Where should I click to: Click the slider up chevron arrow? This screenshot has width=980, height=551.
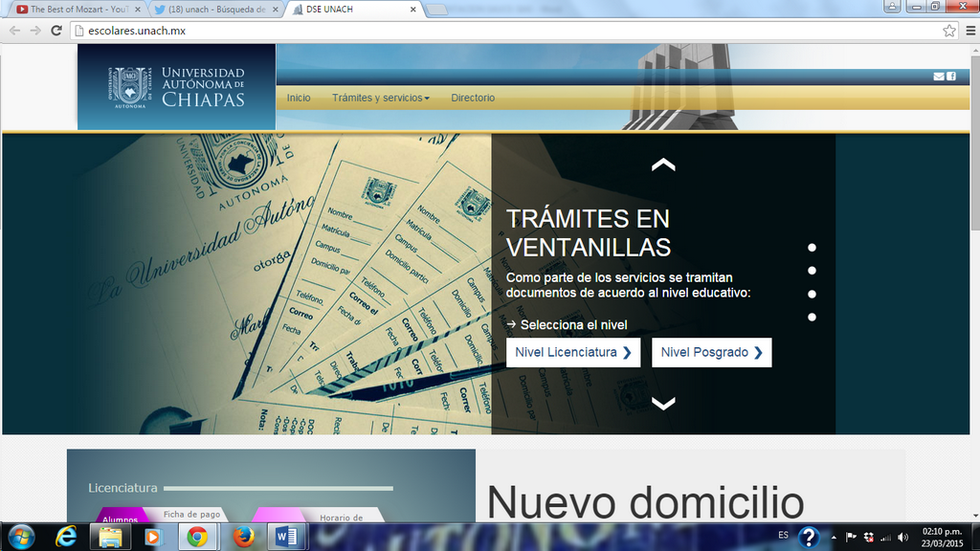tap(663, 165)
